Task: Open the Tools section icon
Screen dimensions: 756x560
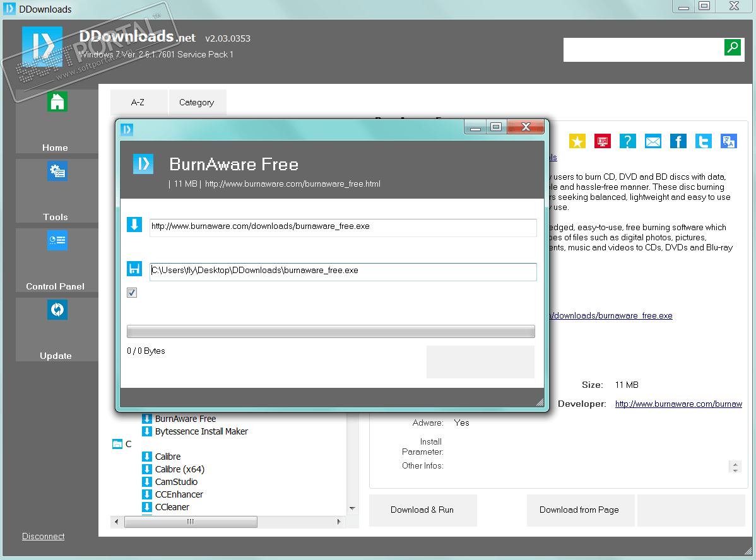Action: [x=57, y=171]
